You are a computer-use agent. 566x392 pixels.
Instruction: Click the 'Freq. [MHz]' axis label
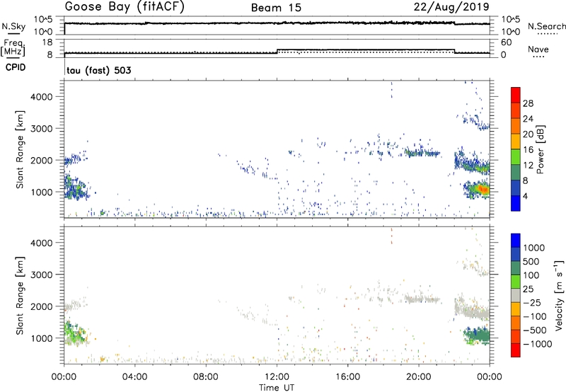click(x=13, y=47)
